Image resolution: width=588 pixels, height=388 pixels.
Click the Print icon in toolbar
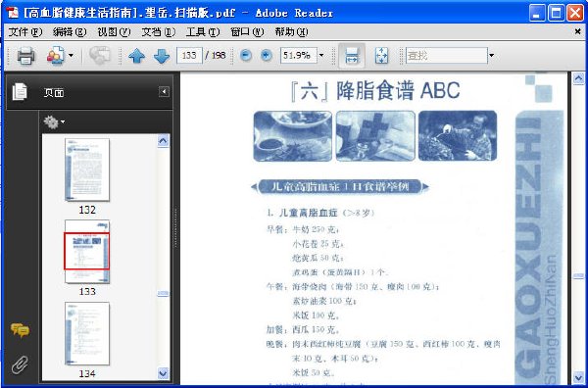tap(25, 56)
